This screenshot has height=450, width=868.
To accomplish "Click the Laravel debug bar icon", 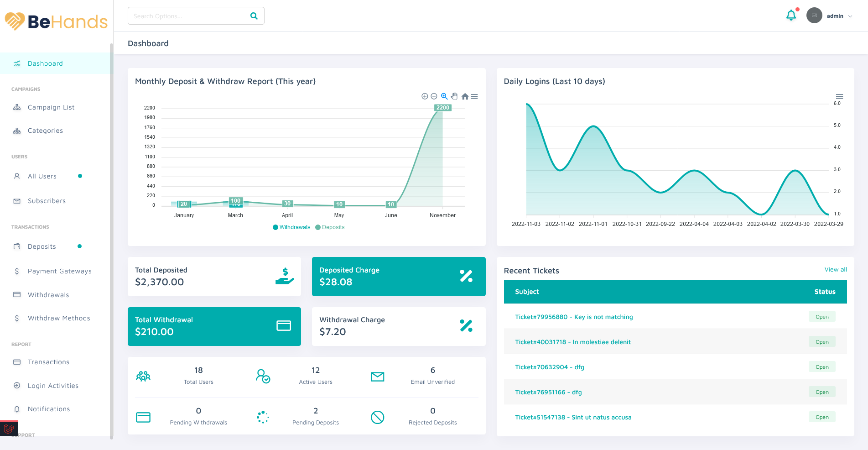I will coord(9,429).
